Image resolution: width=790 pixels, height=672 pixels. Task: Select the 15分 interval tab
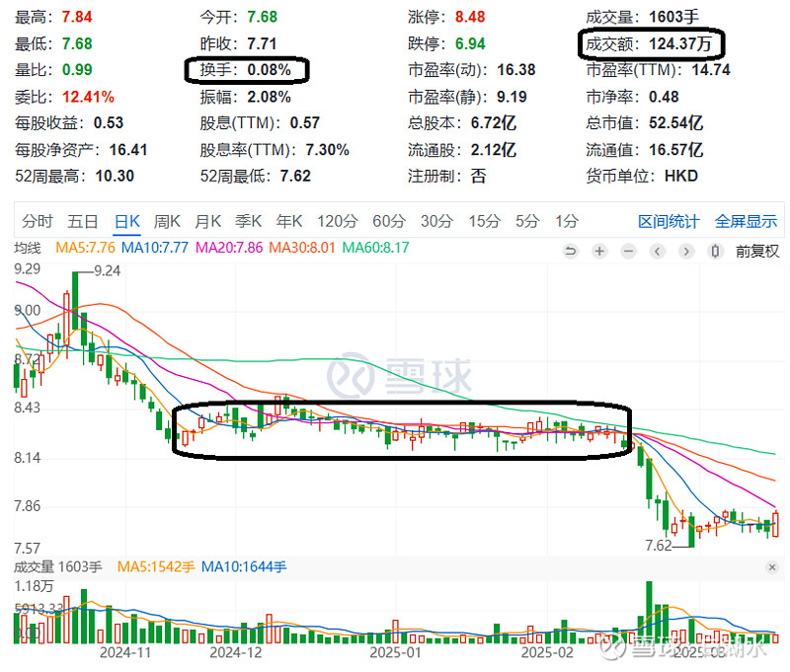[x=485, y=221]
